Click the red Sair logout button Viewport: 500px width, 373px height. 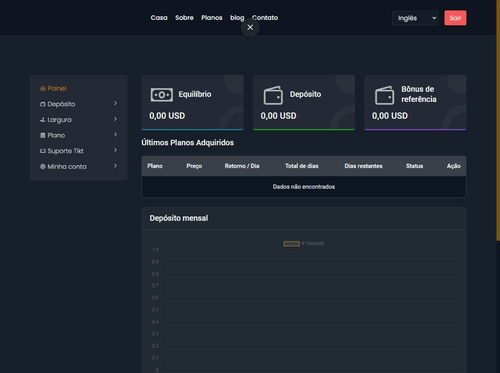(x=455, y=18)
